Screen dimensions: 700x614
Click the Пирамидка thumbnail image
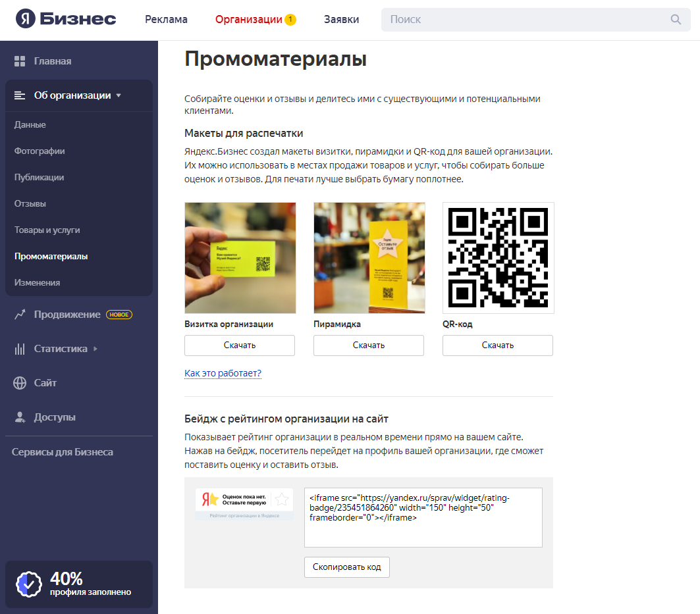[x=369, y=258]
